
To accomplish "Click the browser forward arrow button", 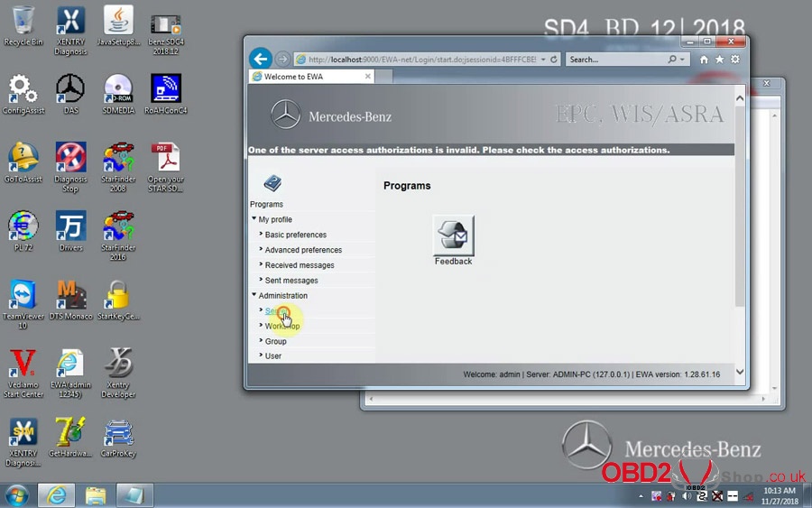I will click(282, 59).
